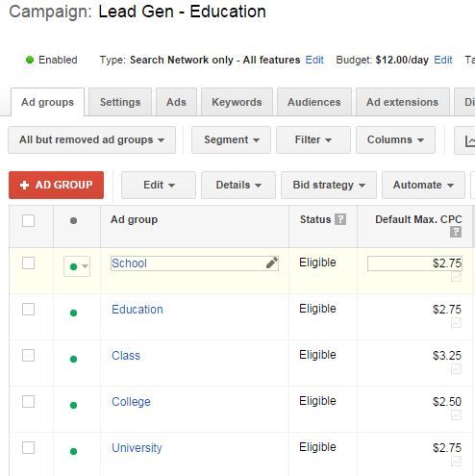
Task: Click Class's $3.25 max CPC value
Action: click(447, 356)
